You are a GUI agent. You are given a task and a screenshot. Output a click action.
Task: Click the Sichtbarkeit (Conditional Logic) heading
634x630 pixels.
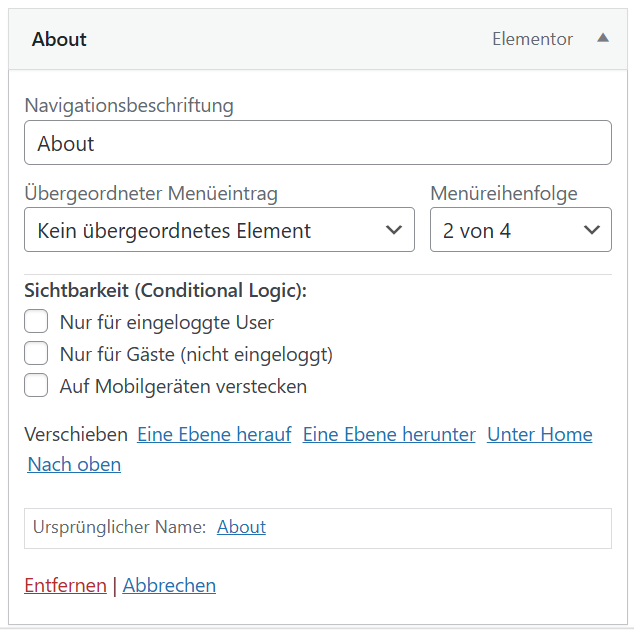(165, 291)
